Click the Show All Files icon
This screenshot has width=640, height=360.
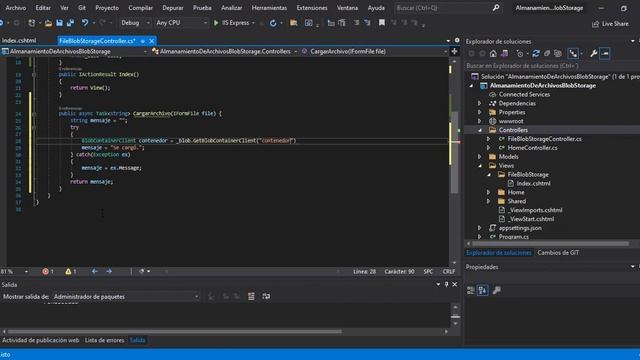pos(558,53)
